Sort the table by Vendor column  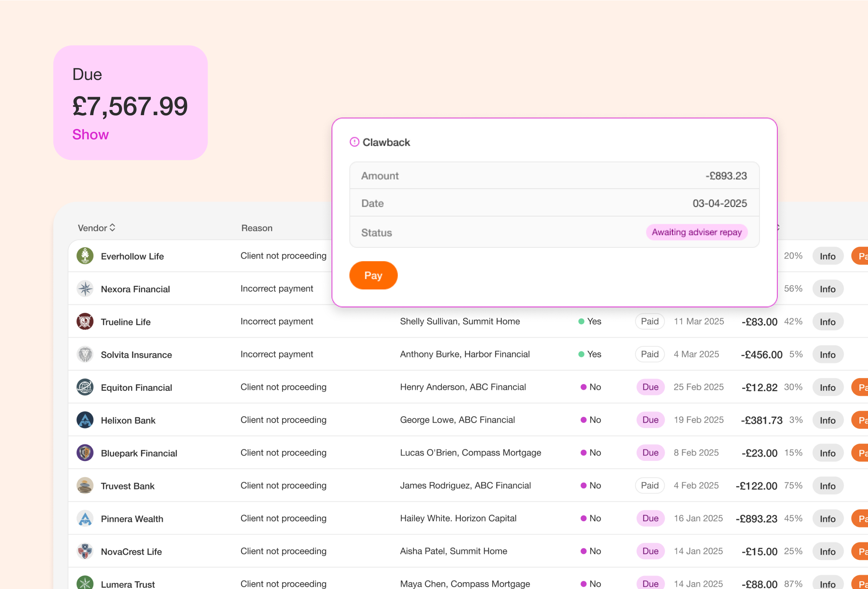(x=96, y=228)
